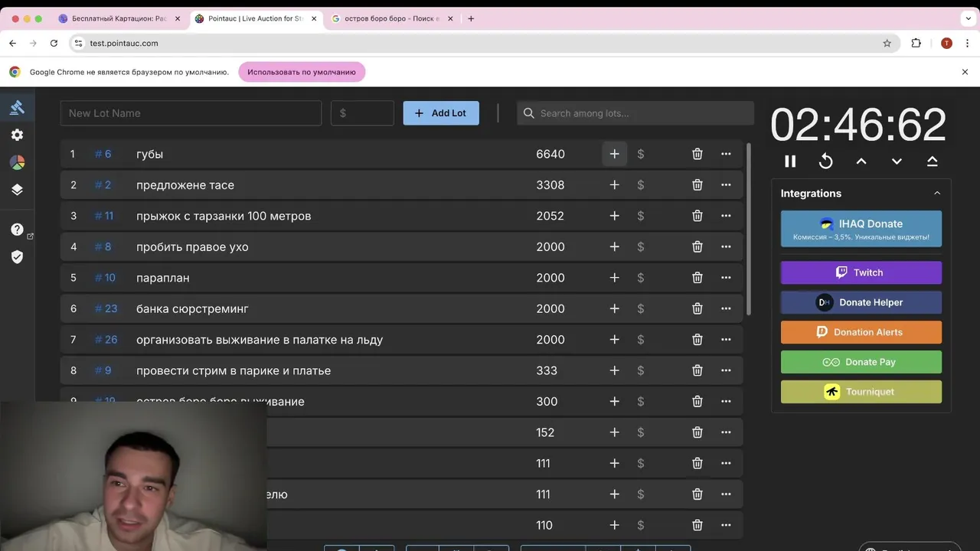This screenshot has width=980, height=551.
Task: Delete lot банка сюрстреминг
Action: tap(697, 308)
